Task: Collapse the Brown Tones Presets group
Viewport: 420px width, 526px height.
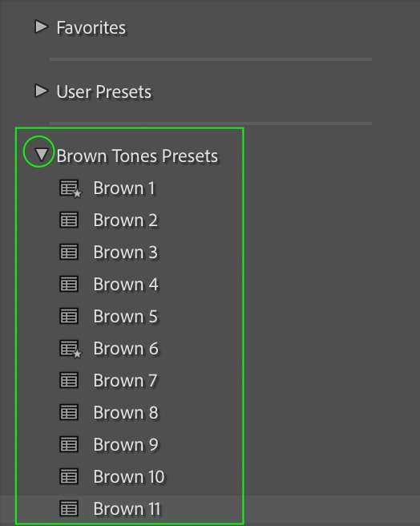Action: (x=41, y=155)
